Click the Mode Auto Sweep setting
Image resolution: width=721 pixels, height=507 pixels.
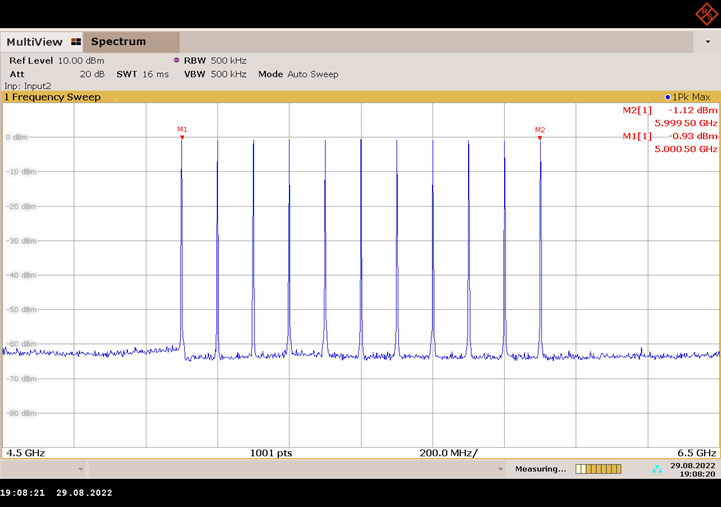[x=298, y=74]
